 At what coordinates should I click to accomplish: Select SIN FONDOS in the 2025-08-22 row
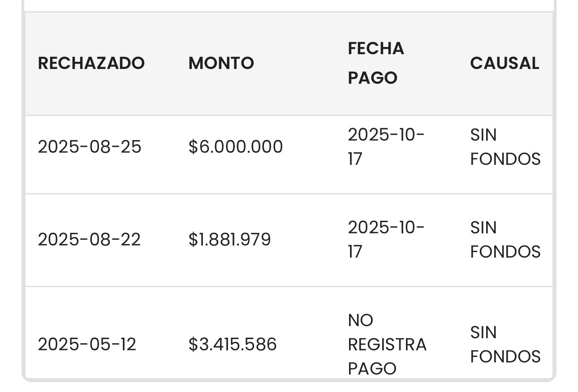[x=505, y=240]
